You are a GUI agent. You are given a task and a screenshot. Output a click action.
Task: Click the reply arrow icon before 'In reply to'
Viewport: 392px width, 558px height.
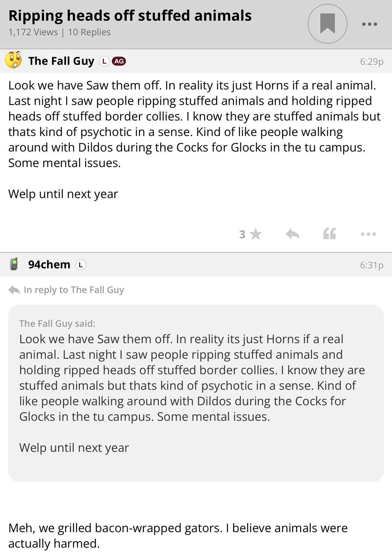[x=14, y=290]
